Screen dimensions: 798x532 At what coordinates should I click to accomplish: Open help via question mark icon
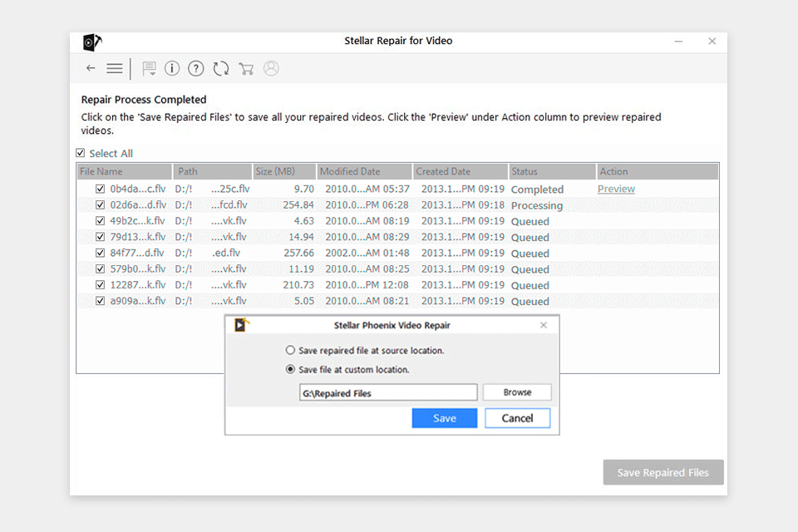click(x=196, y=69)
